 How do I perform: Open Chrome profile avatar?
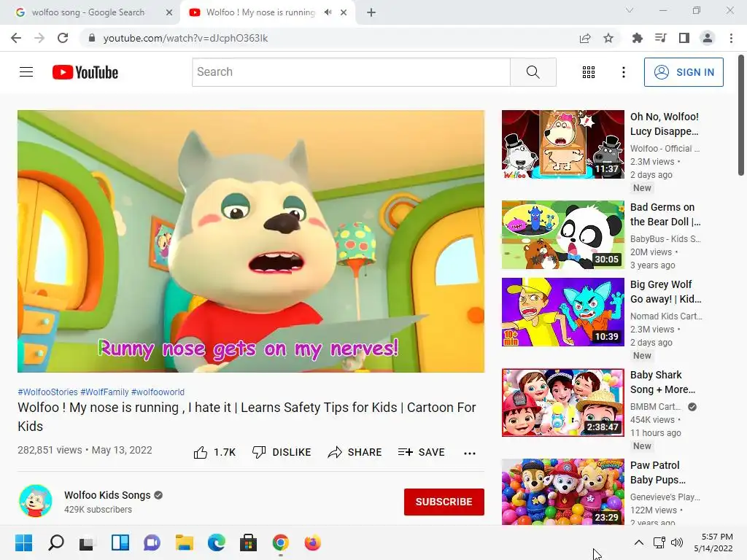pos(708,38)
